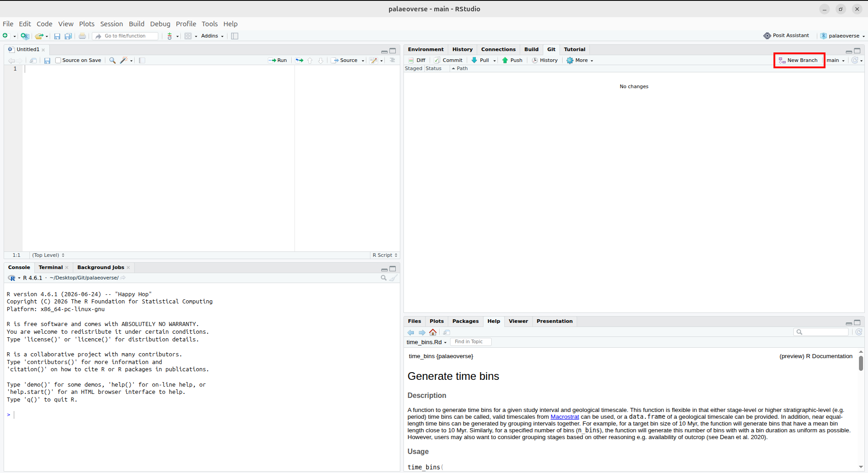Open the Session menu
Viewport: 868px width, 473px height.
111,24
